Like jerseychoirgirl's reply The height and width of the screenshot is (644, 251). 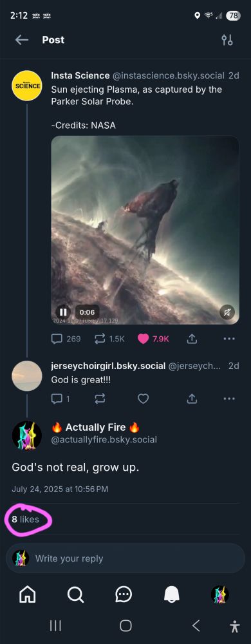(143, 399)
